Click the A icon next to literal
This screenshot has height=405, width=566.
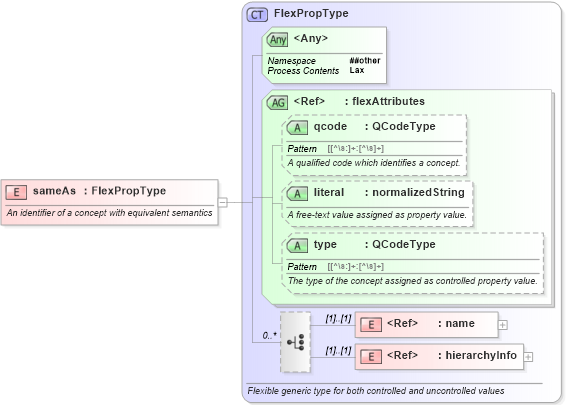pyautogui.click(x=297, y=193)
